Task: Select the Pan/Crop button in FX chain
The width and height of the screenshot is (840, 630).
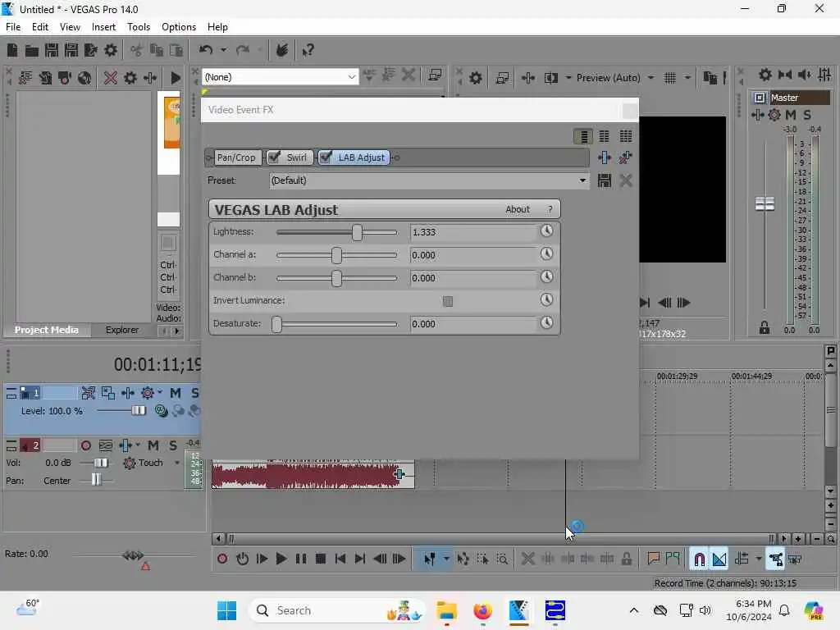Action: tap(236, 157)
